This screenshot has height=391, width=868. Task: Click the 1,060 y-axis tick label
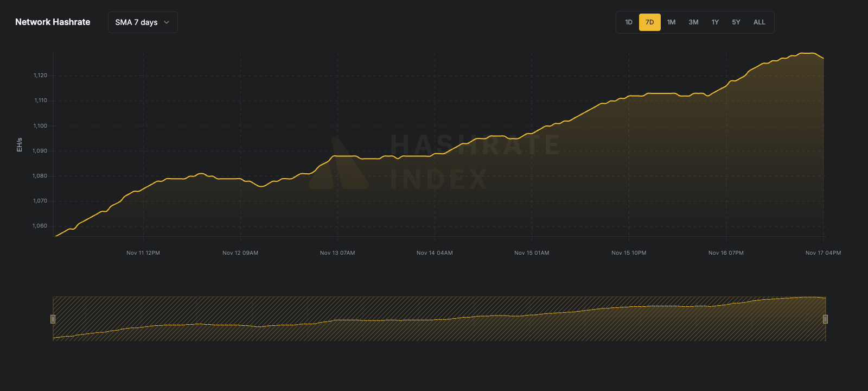[40, 226]
